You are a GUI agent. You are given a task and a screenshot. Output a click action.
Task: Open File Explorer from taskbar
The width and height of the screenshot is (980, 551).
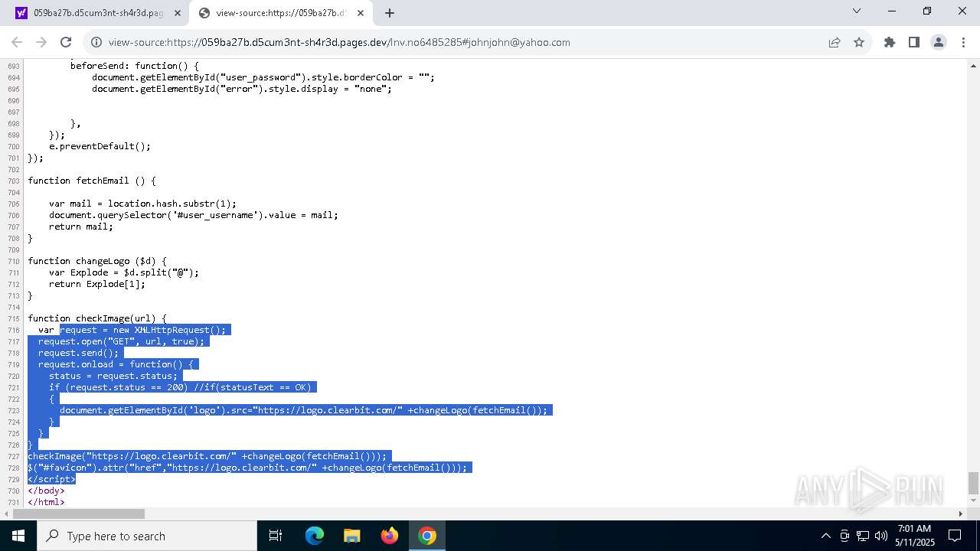351,536
